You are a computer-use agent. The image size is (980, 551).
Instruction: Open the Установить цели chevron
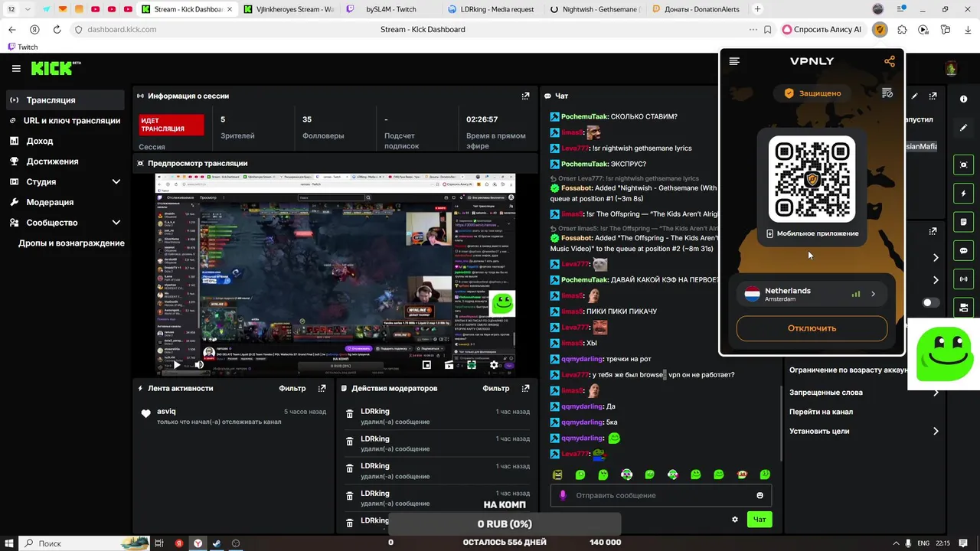[x=936, y=432]
